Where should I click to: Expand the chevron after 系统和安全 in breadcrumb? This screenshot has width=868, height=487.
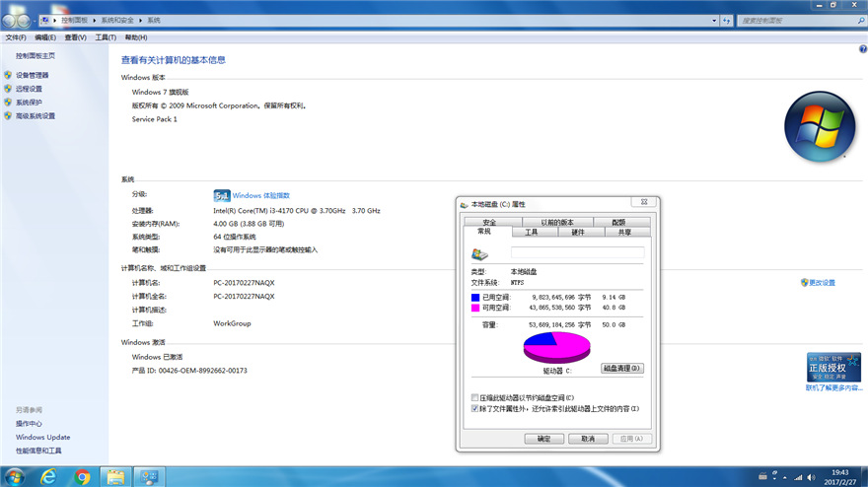click(141, 21)
